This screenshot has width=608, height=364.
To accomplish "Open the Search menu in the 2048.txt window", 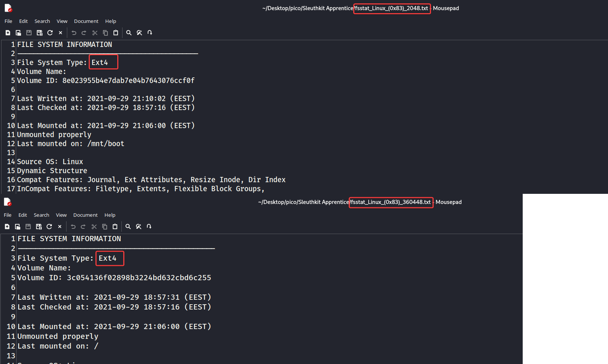I will tap(42, 21).
